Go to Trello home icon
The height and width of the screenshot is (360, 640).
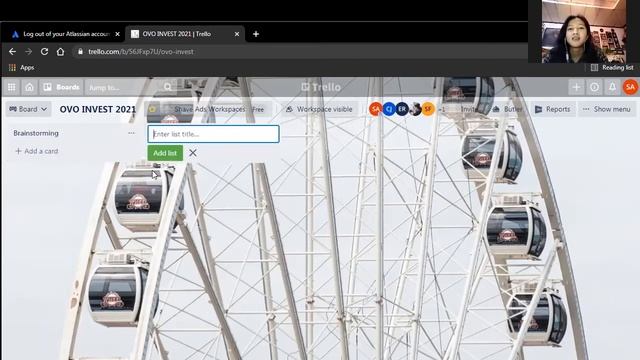(x=29, y=87)
